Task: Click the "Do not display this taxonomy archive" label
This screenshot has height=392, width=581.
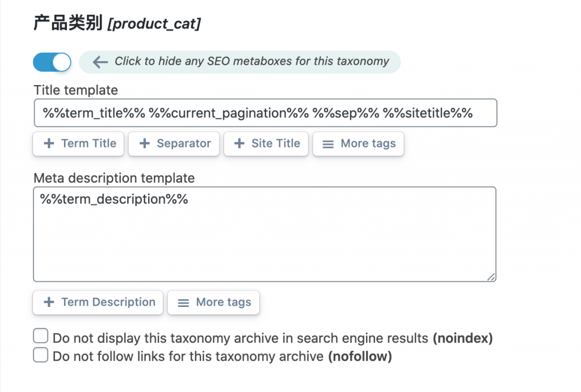Action: pyautogui.click(x=241, y=338)
